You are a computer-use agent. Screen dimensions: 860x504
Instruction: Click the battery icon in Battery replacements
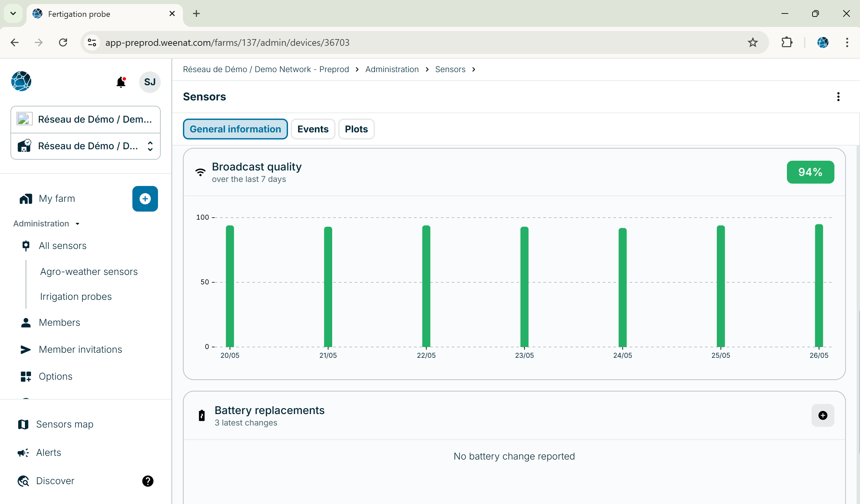202,415
